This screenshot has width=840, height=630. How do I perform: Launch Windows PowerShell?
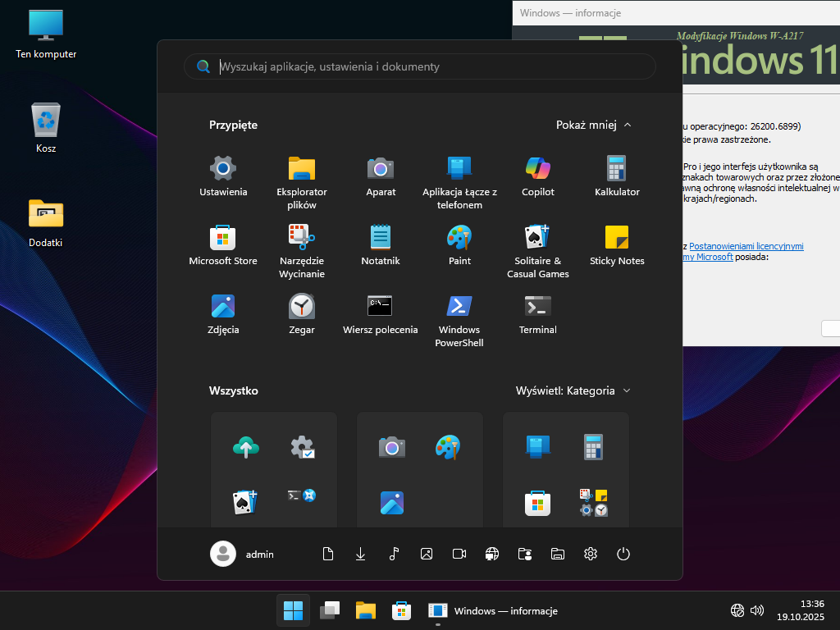(459, 320)
